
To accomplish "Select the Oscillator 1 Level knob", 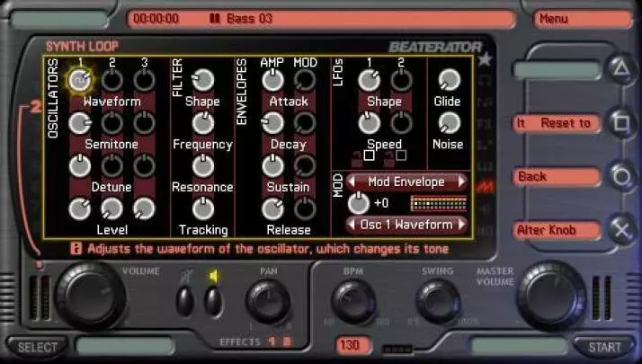I will pos(80,209).
